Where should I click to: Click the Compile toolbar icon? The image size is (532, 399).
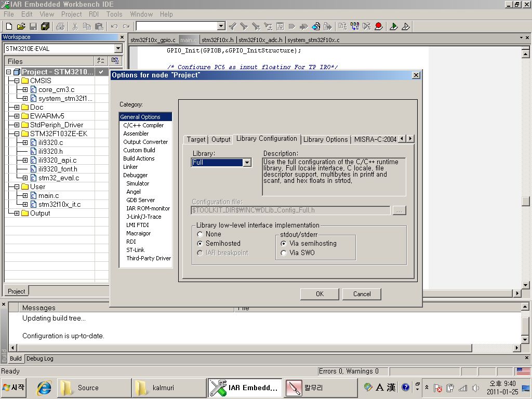tap(343, 26)
